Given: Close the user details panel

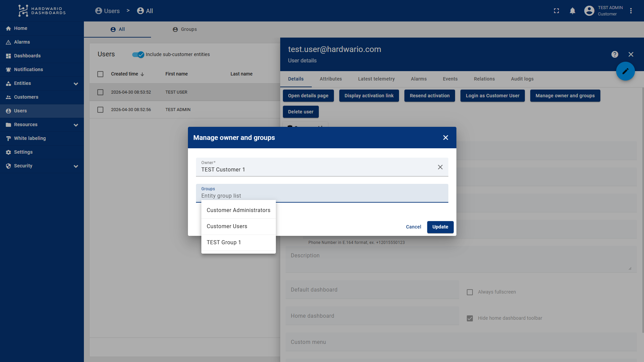Looking at the screenshot, I should pyautogui.click(x=631, y=54).
